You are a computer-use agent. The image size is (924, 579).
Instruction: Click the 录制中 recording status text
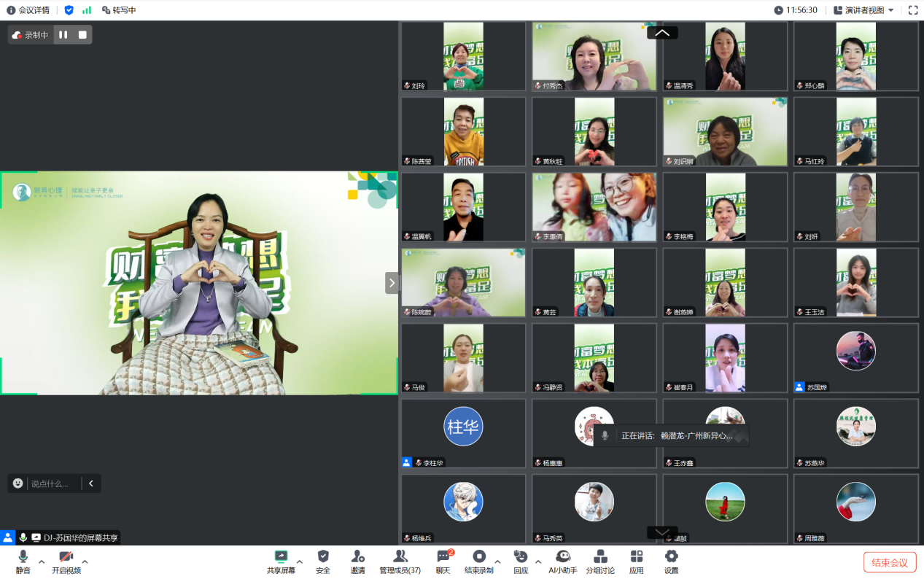point(36,35)
